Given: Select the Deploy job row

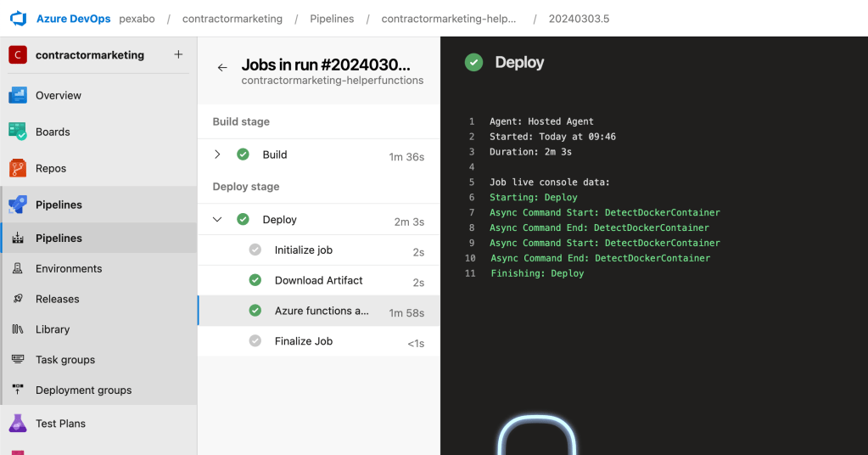Looking at the screenshot, I should (x=319, y=220).
